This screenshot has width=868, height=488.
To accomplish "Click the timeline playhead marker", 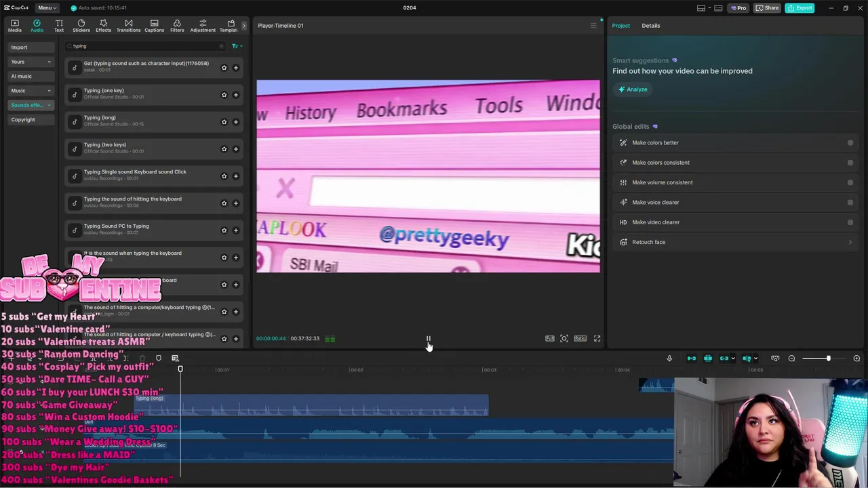I will (x=180, y=369).
